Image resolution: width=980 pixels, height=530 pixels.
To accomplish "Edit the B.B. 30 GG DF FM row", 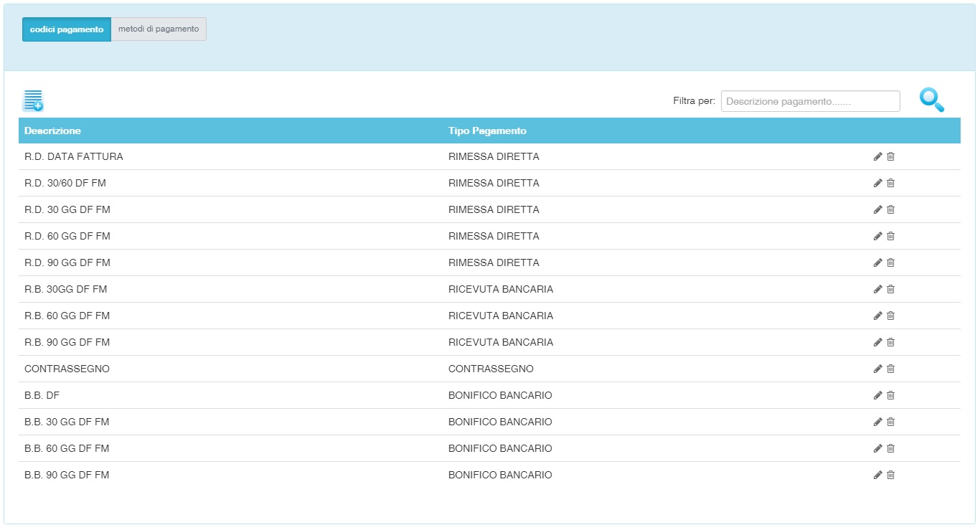I will pos(877,422).
